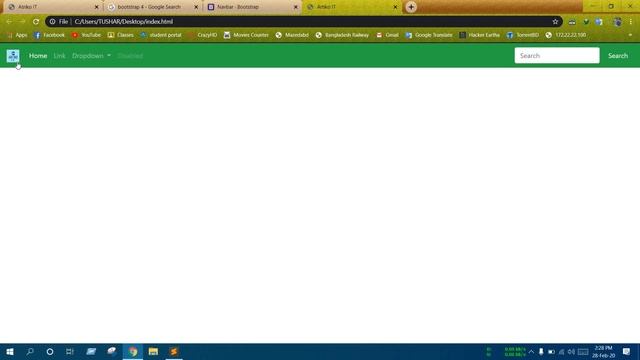This screenshot has width=640, height=360.
Task: Close the active Amko IT tab
Action: click(x=395, y=7)
